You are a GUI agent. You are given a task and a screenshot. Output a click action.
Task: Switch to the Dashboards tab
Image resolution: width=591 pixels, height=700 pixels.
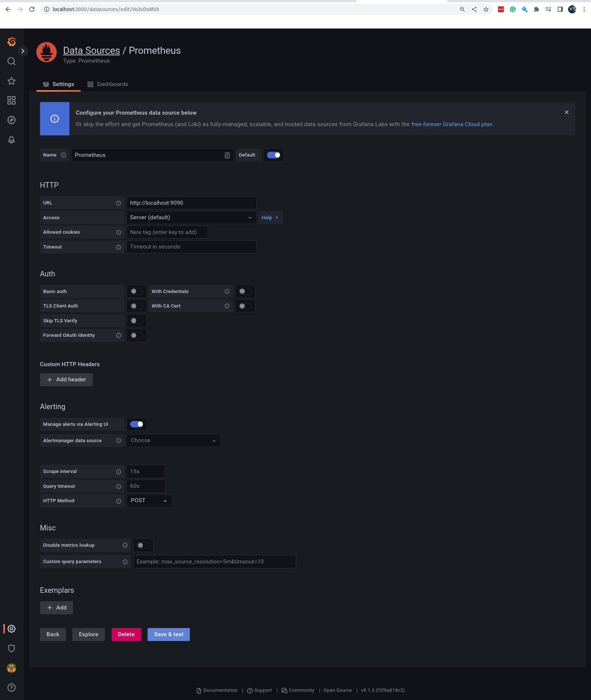point(108,84)
